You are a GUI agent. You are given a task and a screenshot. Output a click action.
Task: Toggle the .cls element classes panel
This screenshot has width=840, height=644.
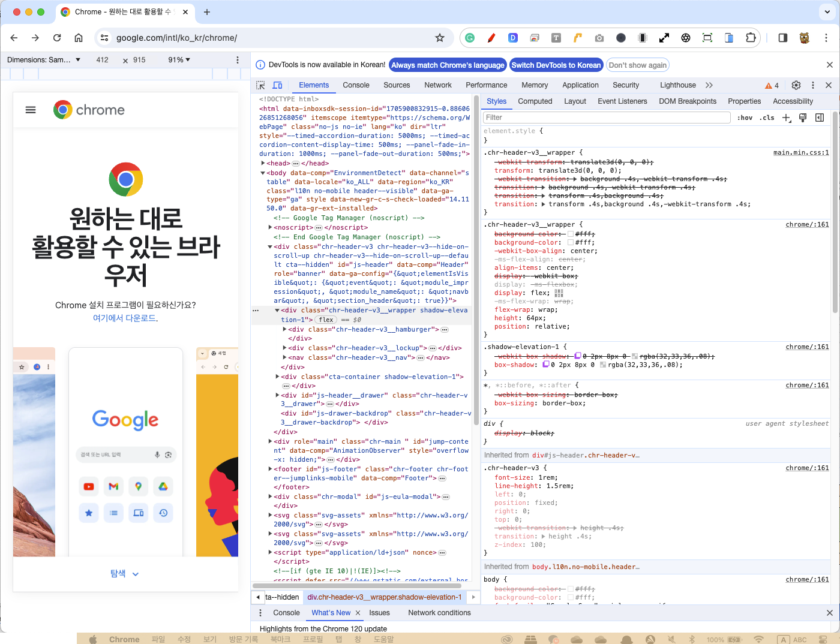coord(767,118)
